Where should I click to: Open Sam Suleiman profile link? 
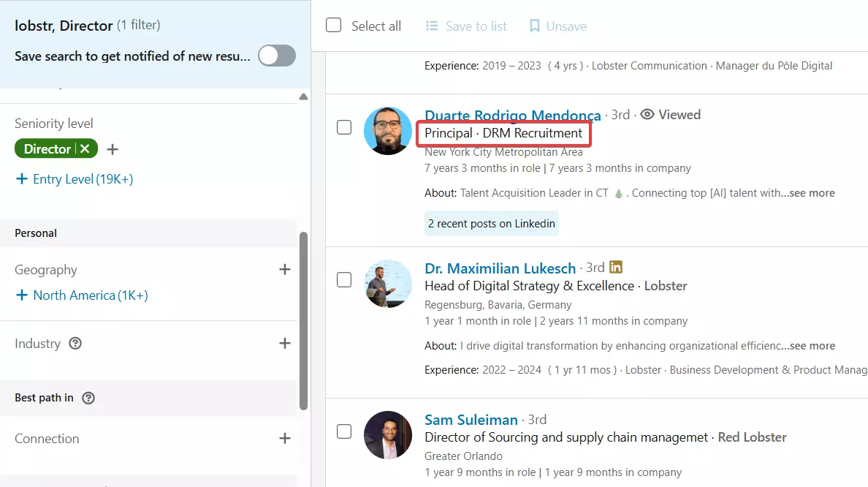click(x=471, y=420)
